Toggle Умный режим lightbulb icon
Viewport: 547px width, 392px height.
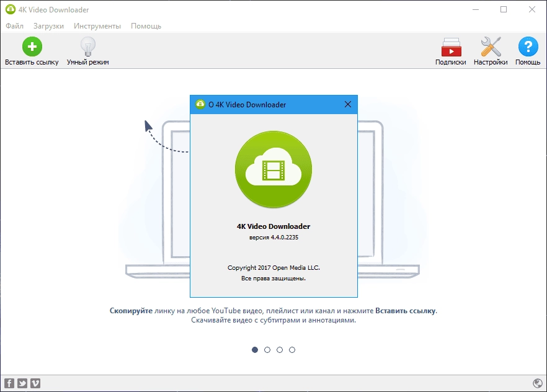87,47
